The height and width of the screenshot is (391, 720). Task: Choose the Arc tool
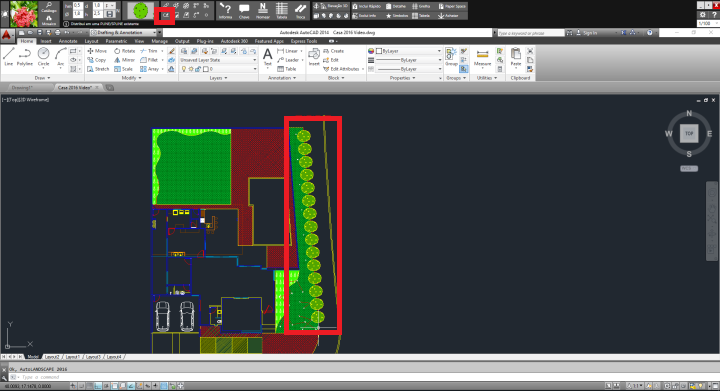tap(61, 57)
